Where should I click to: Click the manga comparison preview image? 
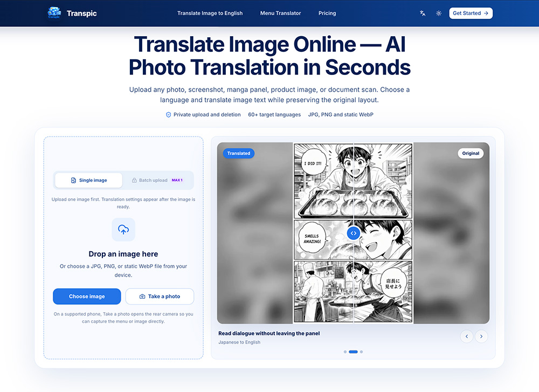(x=353, y=233)
